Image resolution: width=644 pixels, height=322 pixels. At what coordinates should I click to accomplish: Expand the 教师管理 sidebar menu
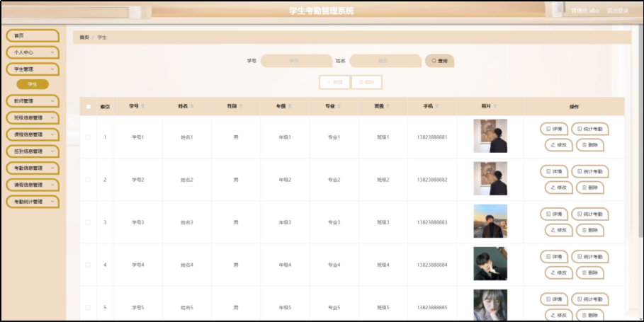[x=33, y=101]
